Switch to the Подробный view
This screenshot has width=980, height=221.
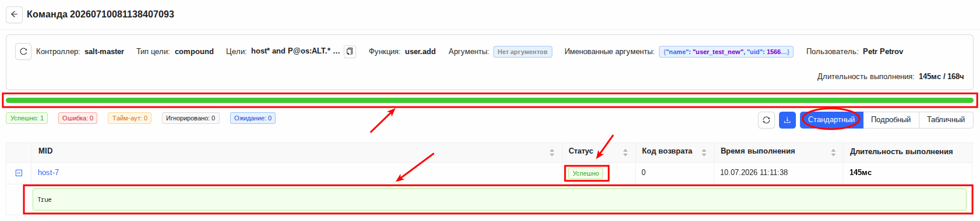click(891, 120)
